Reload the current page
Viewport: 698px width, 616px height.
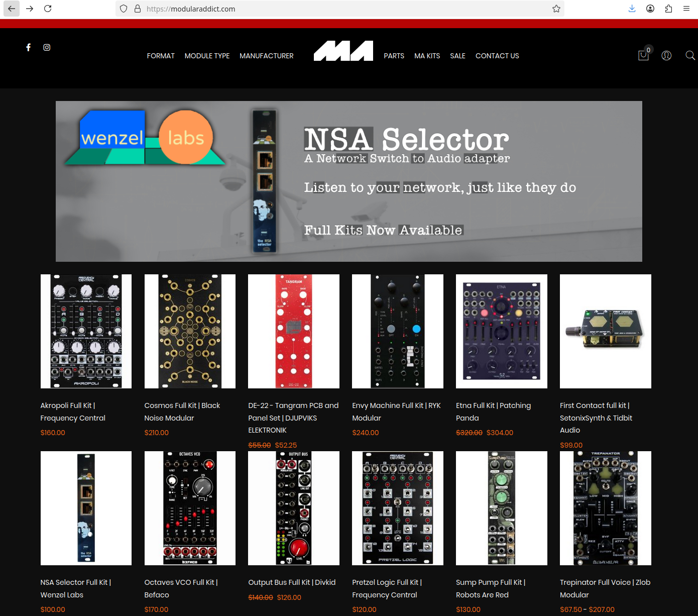click(48, 9)
